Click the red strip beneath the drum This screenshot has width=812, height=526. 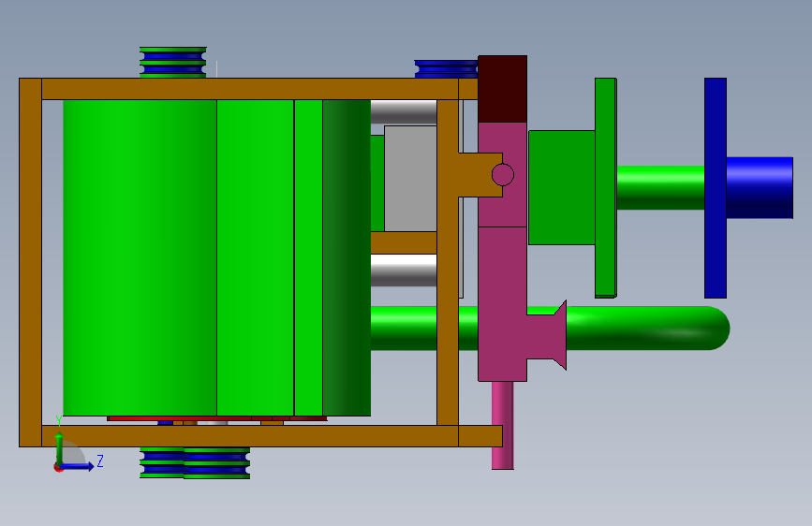pyautogui.click(x=217, y=418)
